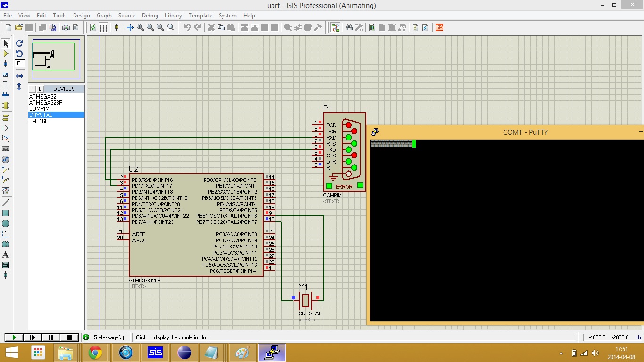644x362 pixels.
Task: Toggle the grid display button
Action: 103,27
